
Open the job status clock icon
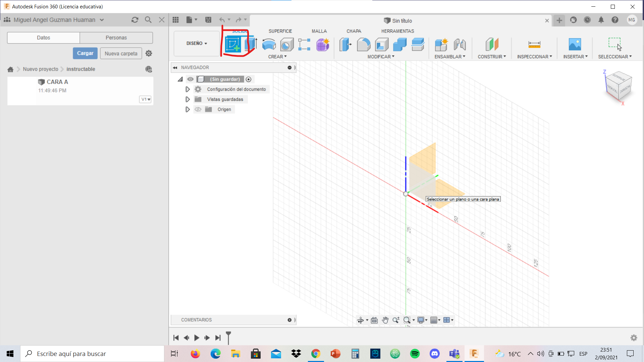tap(587, 20)
